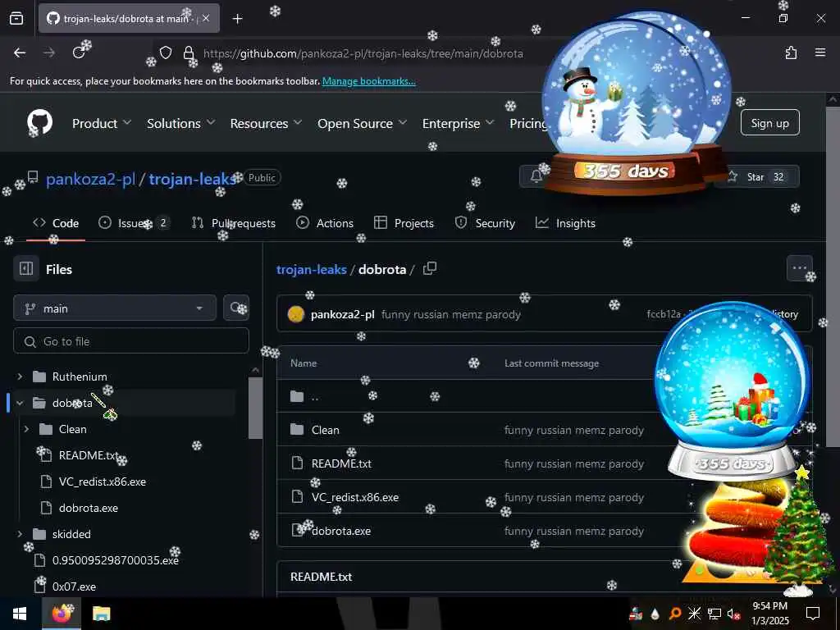Viewport: 840px width, 630px height.
Task: Click the muted volume tray icon
Action: pos(733,614)
